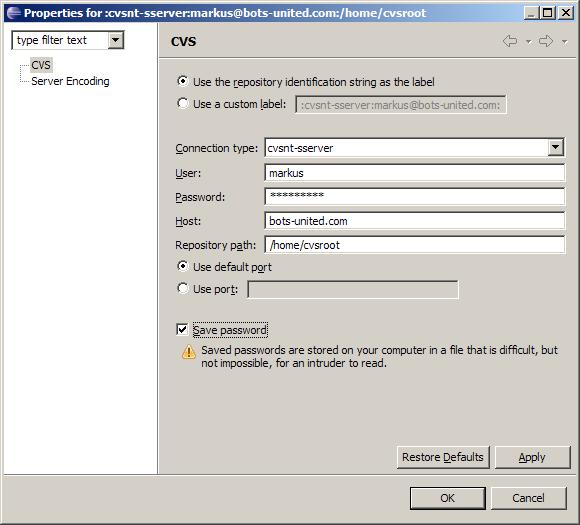
Task: Expand the Connection type dropdown
Action: click(555, 148)
